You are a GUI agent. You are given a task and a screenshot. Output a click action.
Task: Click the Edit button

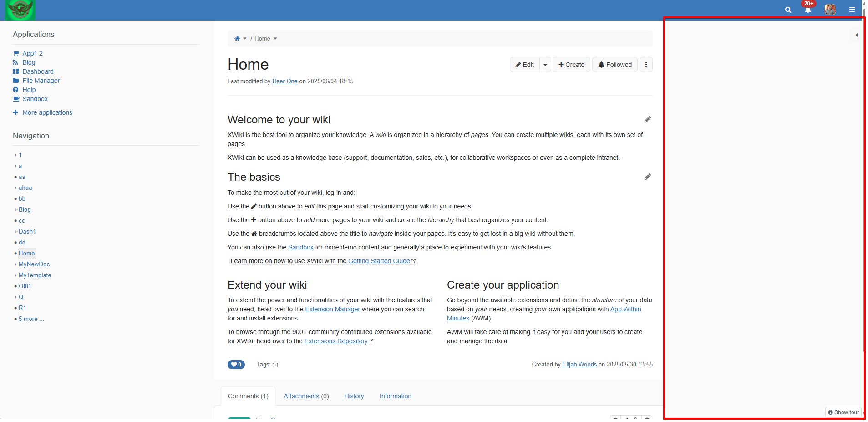[525, 65]
